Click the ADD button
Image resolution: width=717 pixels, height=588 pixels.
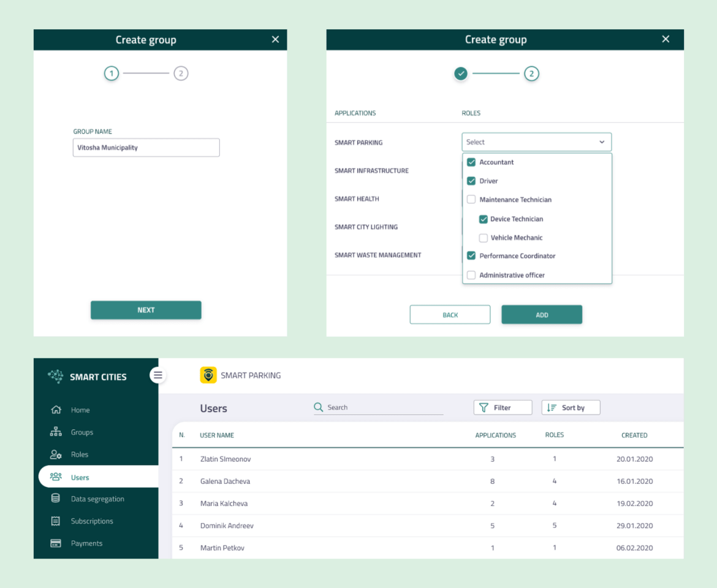tap(542, 315)
